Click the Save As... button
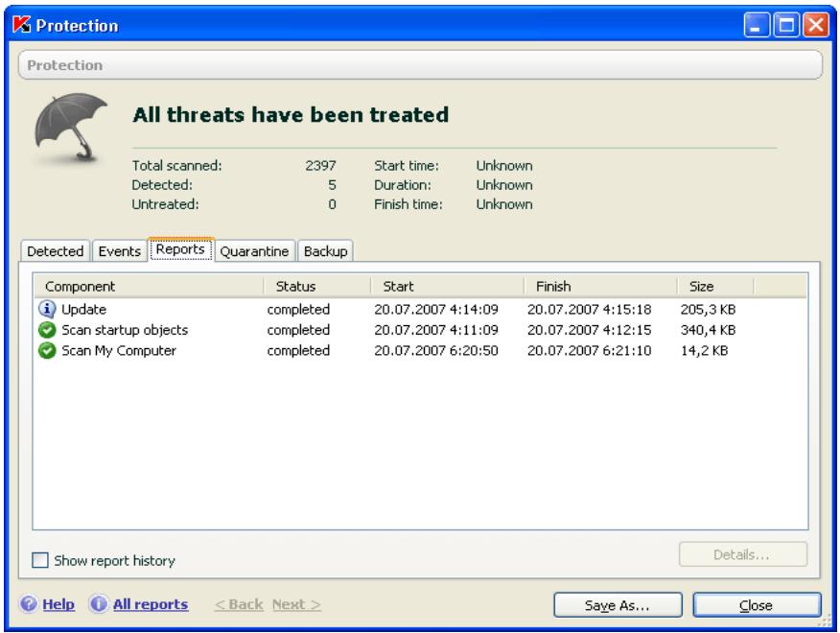 coord(618,605)
